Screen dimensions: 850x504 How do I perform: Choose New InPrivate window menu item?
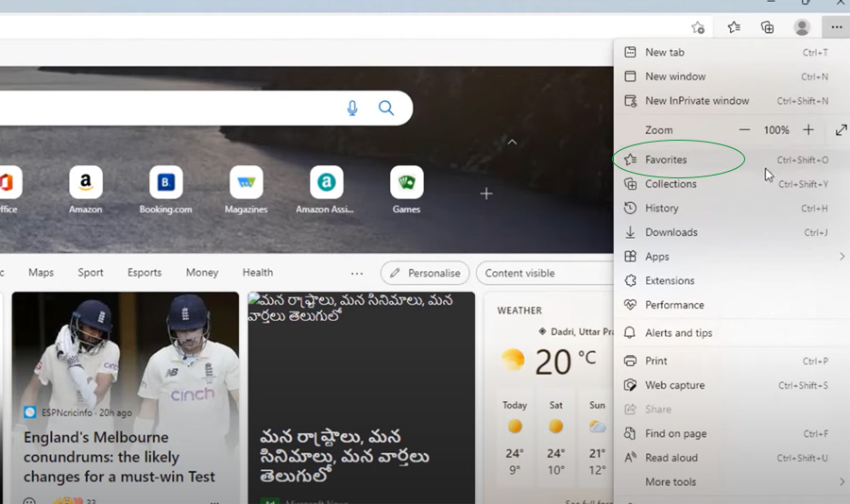tap(697, 101)
